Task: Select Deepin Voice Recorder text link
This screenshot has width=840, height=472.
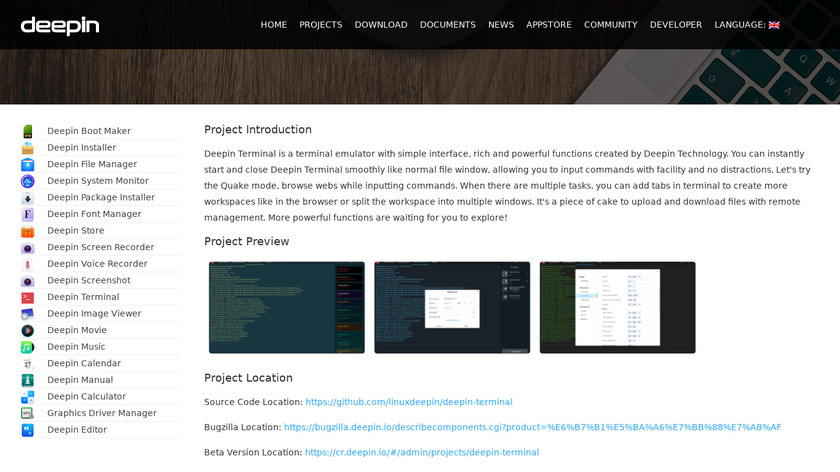Action: pyautogui.click(x=97, y=264)
